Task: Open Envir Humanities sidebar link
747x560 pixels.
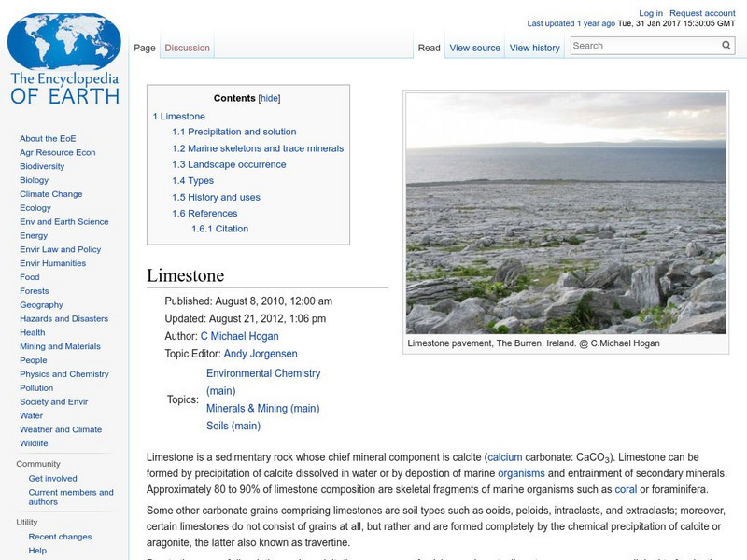Action: [53, 263]
